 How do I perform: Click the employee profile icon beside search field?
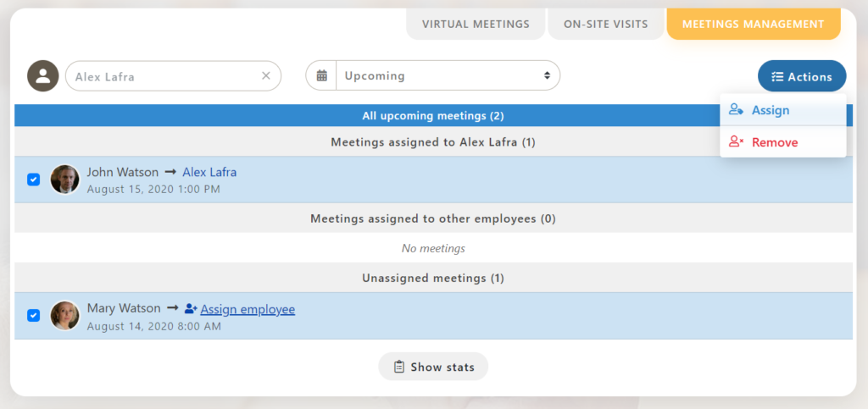pyautogui.click(x=42, y=76)
